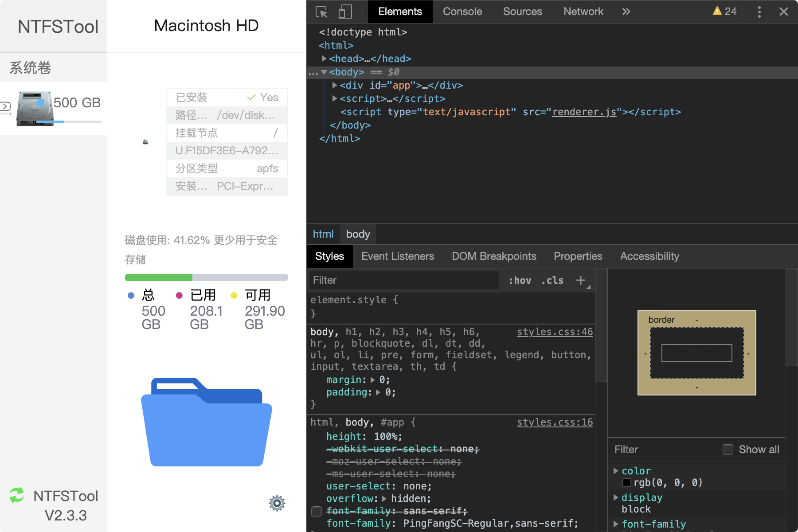Toggle :hov element state button
798x532 pixels.
(520, 280)
